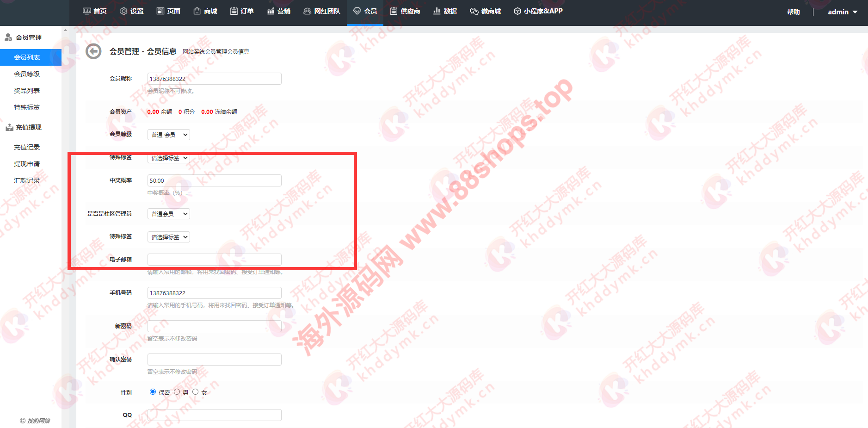Expand the 是否是社区管理员 dropdown
868x428 pixels.
tap(169, 214)
